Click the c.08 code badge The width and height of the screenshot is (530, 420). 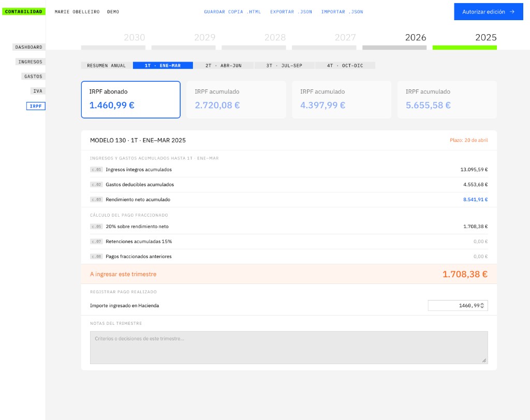click(96, 257)
